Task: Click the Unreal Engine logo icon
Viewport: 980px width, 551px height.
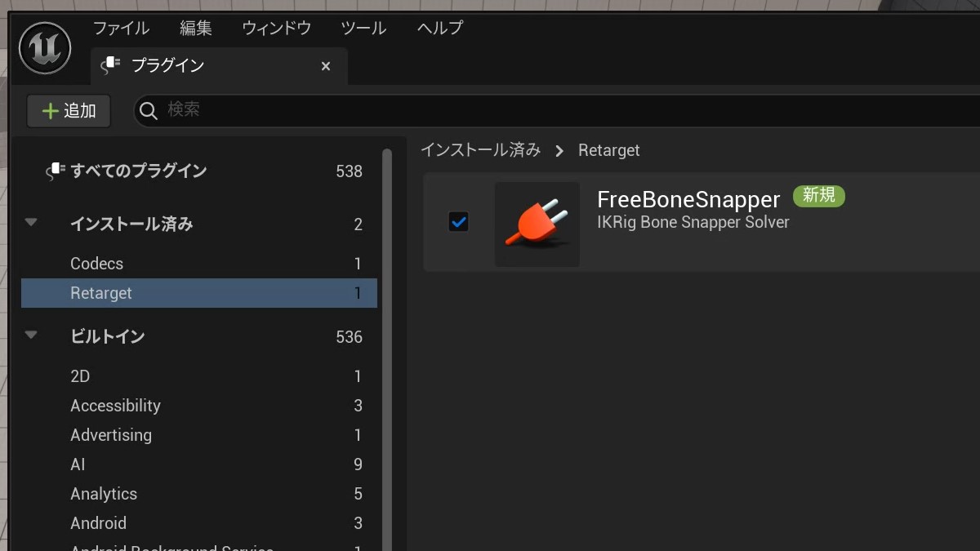Action: 45,48
